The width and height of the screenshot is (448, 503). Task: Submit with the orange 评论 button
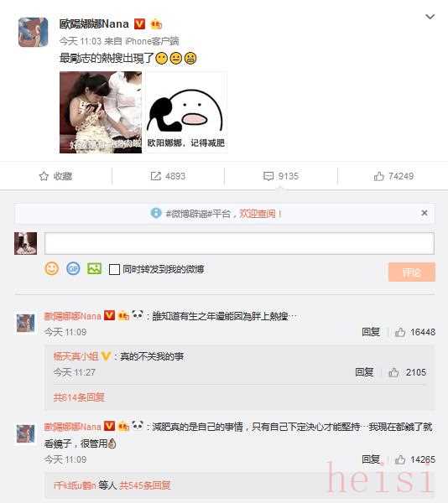(412, 272)
